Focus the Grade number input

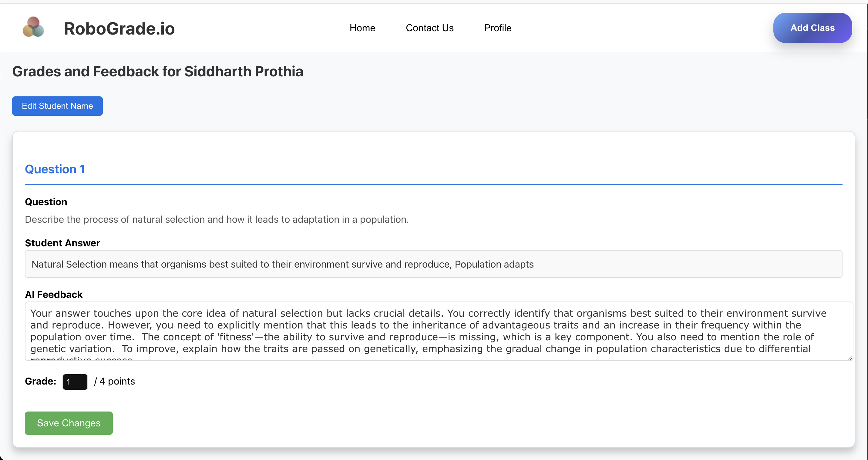(x=75, y=382)
